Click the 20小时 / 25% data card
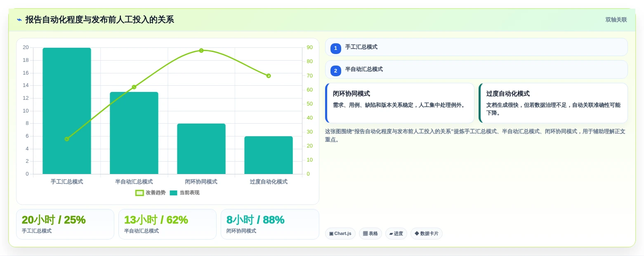This screenshot has height=256, width=644. coord(65,224)
